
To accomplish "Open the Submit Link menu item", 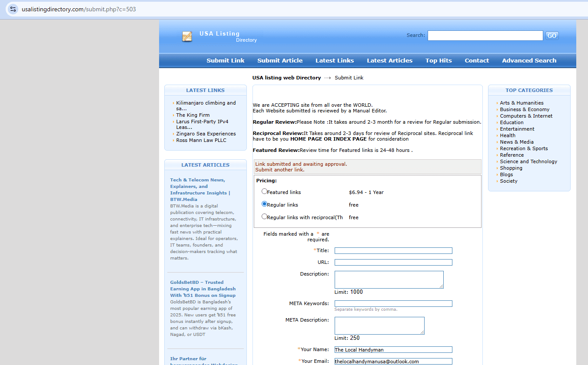I will click(225, 61).
